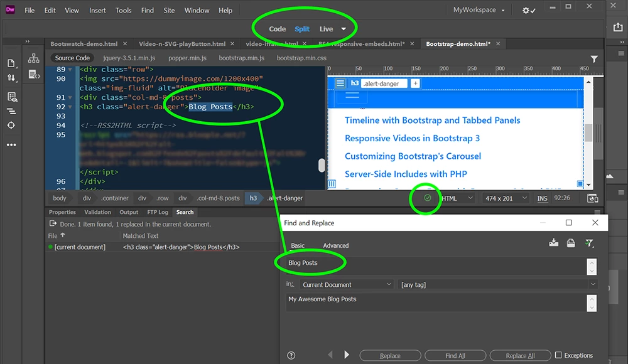Screen dimensions: 628x364
Task: Open the 474 x 201 window size dropdown
Action: (x=506, y=198)
